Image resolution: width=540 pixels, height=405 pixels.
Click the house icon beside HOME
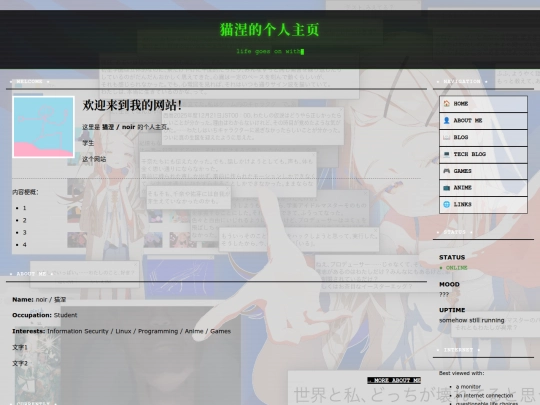(446, 103)
